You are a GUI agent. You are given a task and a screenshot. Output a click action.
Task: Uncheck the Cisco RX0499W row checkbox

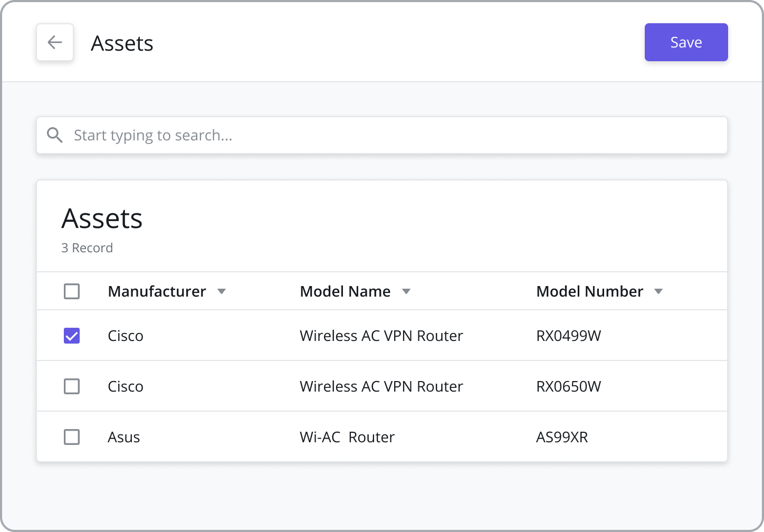[x=72, y=336]
